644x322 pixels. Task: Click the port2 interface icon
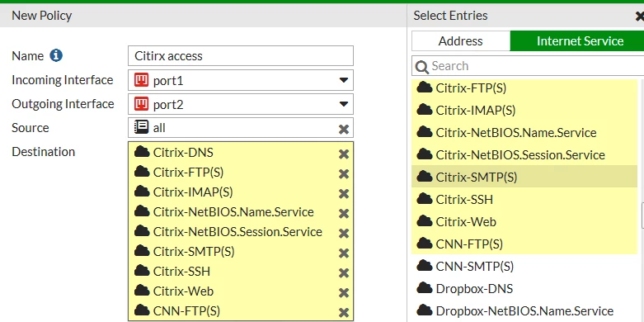click(x=141, y=104)
